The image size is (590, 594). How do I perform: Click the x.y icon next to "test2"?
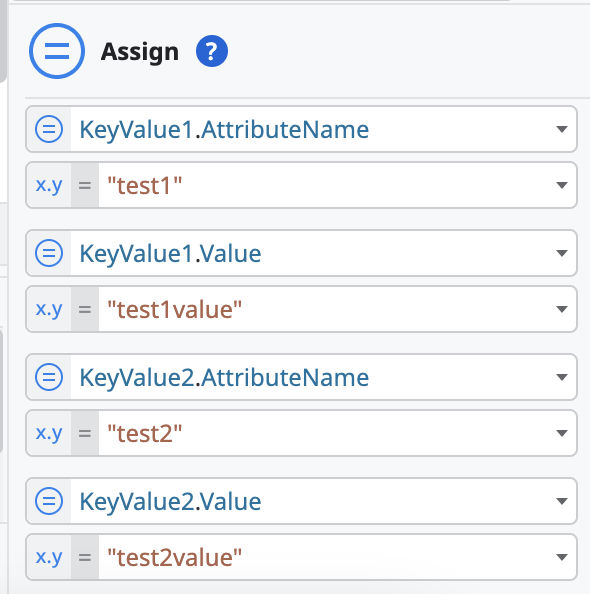tap(49, 433)
